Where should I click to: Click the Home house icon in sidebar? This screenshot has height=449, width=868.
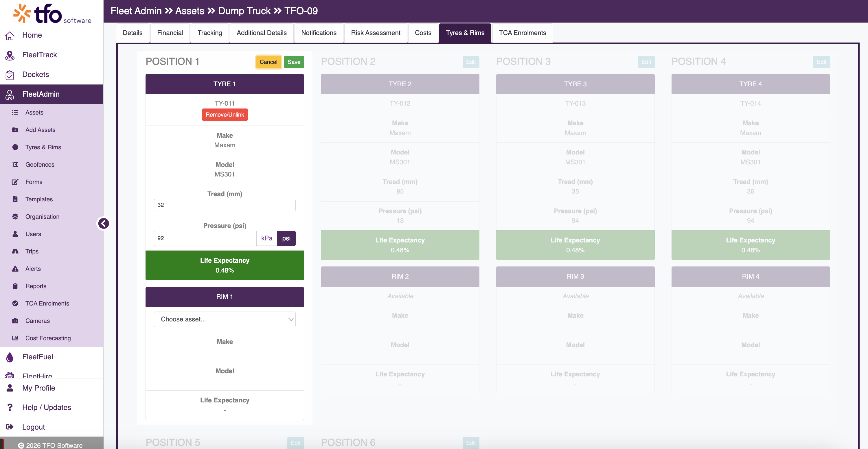10,35
